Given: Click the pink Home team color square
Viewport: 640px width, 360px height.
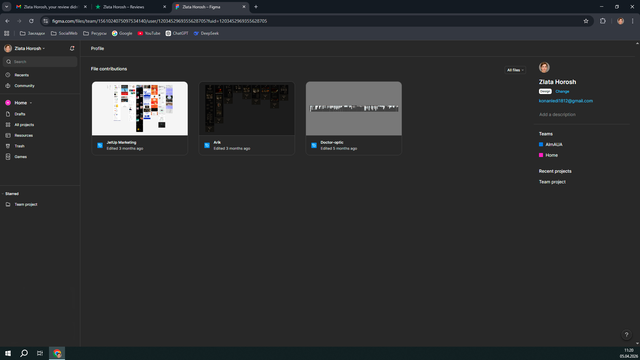Looking at the screenshot, I should (x=541, y=155).
